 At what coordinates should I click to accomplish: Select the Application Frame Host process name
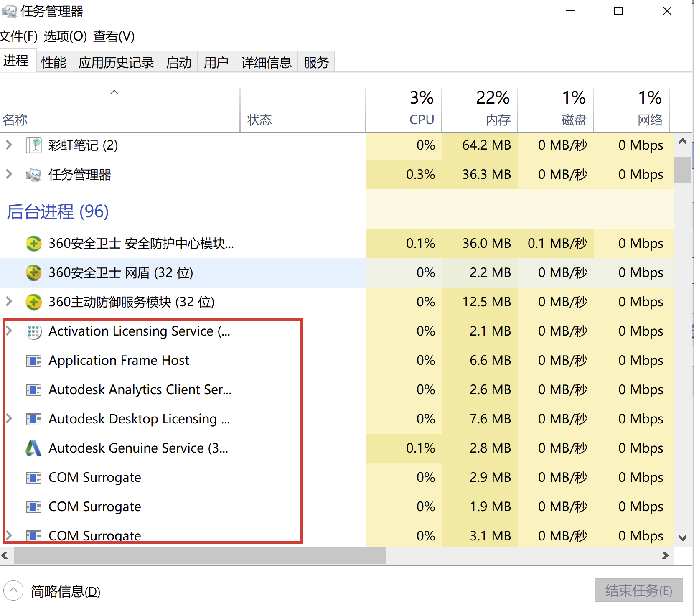[119, 360]
